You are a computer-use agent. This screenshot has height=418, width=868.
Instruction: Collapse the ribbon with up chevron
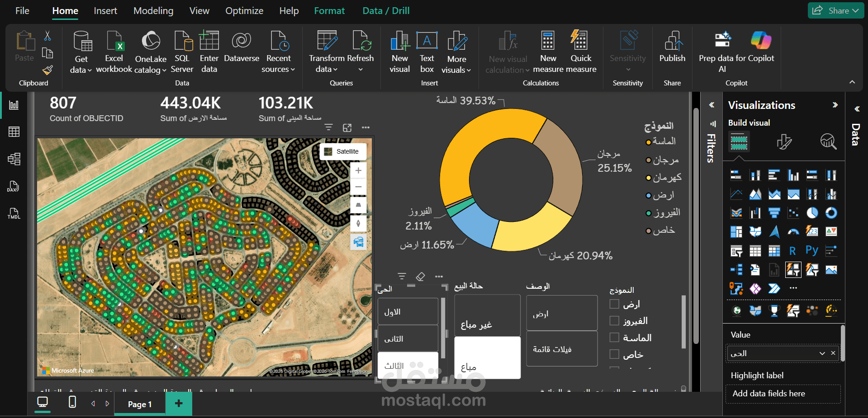click(852, 82)
